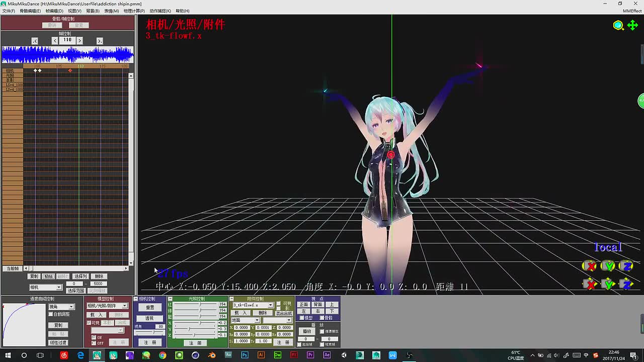Click the camera view angle slider
Viewport: 644px width, 362px height.
coord(149,332)
